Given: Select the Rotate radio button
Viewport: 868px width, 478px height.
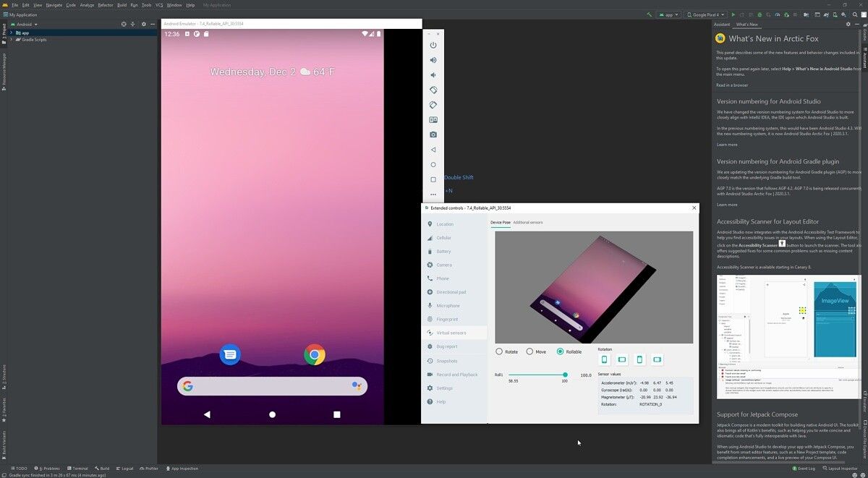Looking at the screenshot, I should coord(498,351).
